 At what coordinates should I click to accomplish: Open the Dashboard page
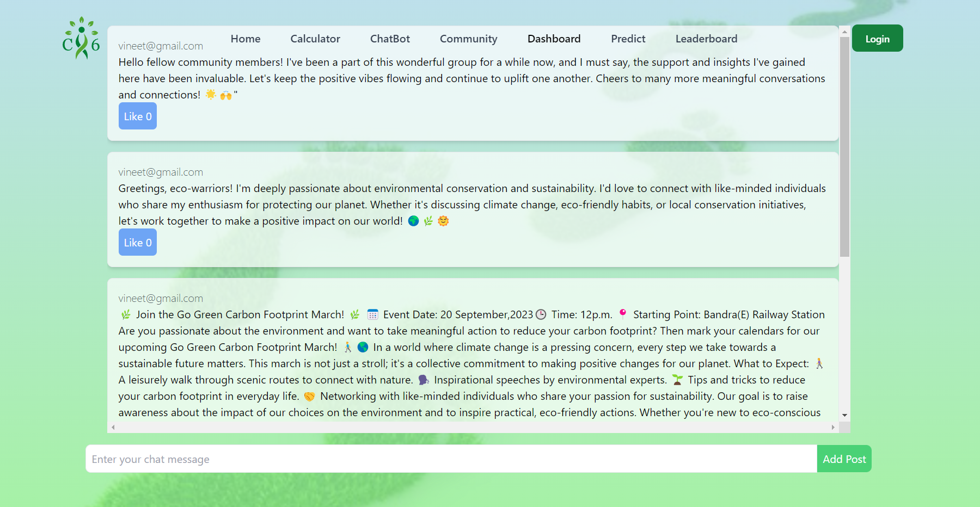pyautogui.click(x=554, y=39)
